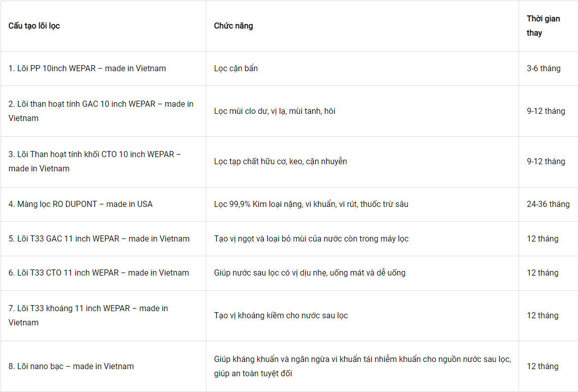Image resolution: width=578 pixels, height=392 pixels.
Task: Click the 'Lọc 99,9% Kim loại nặng' text
Action: (x=311, y=204)
